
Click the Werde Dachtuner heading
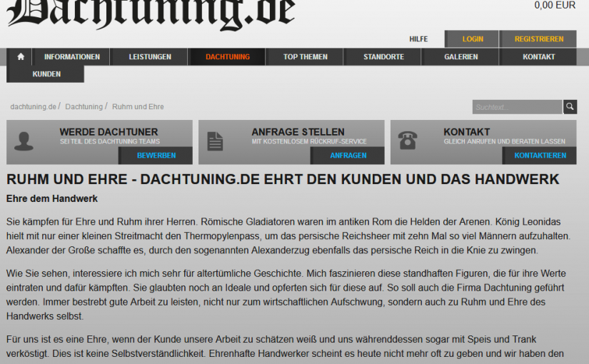point(109,132)
